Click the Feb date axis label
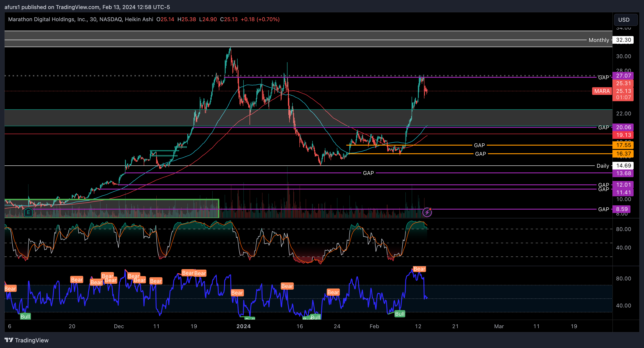 tap(374, 326)
